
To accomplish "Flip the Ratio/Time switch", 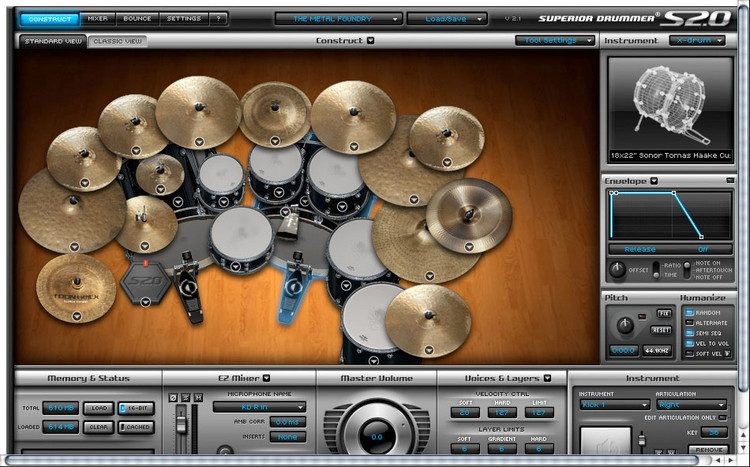I will tap(656, 269).
